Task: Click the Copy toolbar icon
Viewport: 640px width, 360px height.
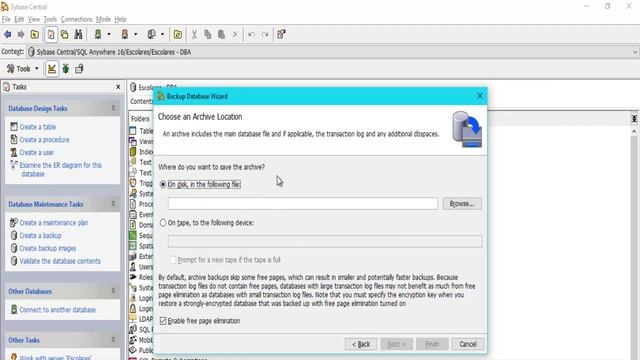Action: pos(208,35)
